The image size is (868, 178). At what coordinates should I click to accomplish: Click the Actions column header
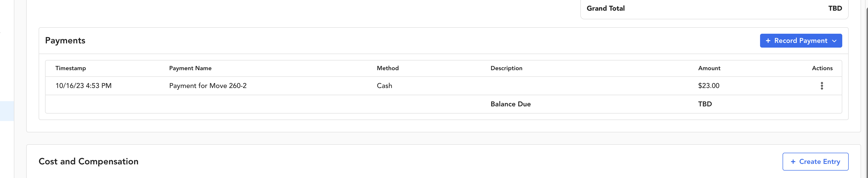pyautogui.click(x=822, y=68)
